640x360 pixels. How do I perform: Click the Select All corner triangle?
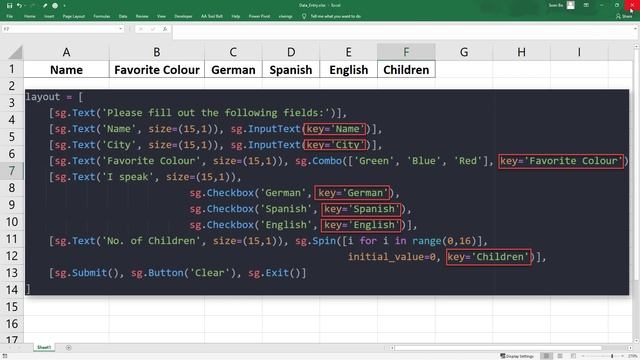tap(15, 52)
